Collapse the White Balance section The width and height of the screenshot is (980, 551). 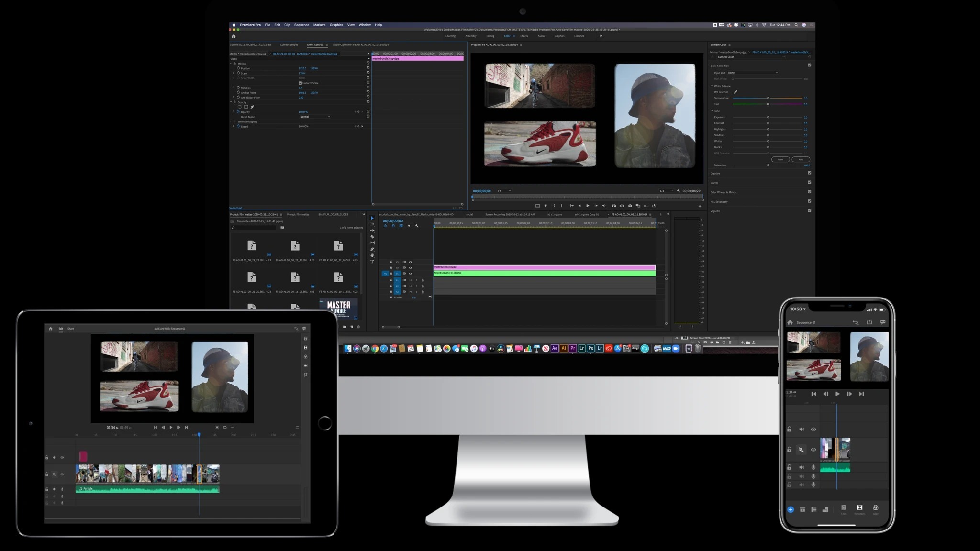712,86
